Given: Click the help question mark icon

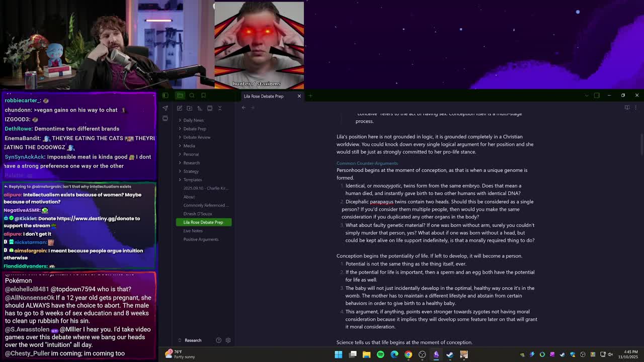Looking at the screenshot, I should [218, 340].
